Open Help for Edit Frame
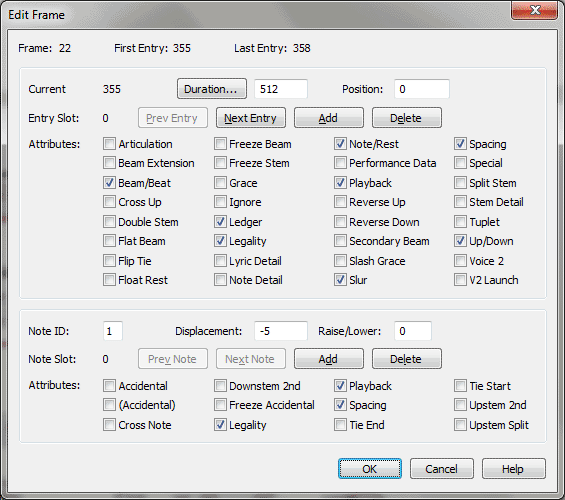Screen dimensions: 565x500 click(513, 469)
